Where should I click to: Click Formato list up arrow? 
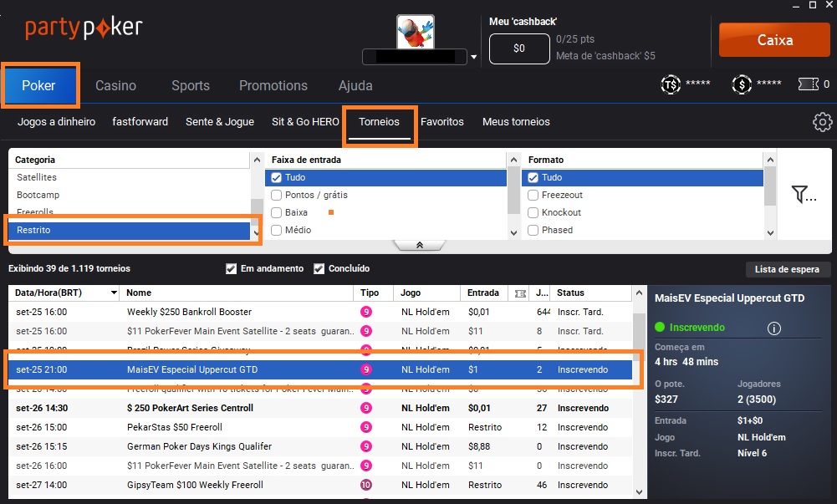(770, 160)
